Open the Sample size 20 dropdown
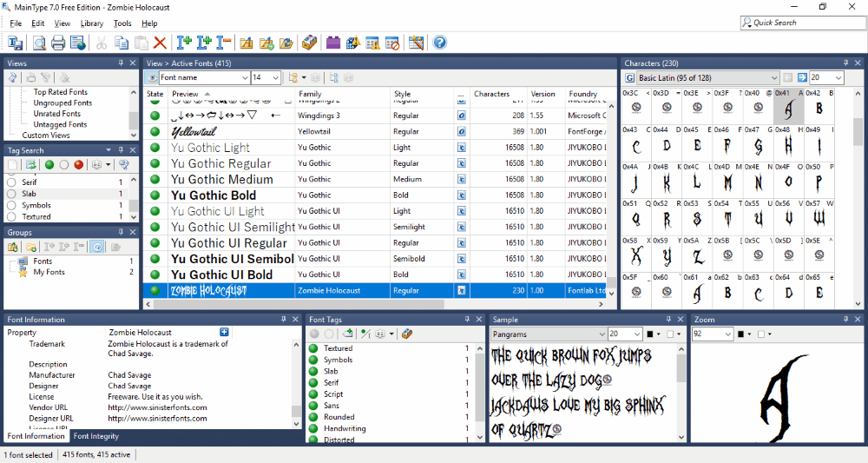Screen dimensions: 868x463 pos(637,334)
